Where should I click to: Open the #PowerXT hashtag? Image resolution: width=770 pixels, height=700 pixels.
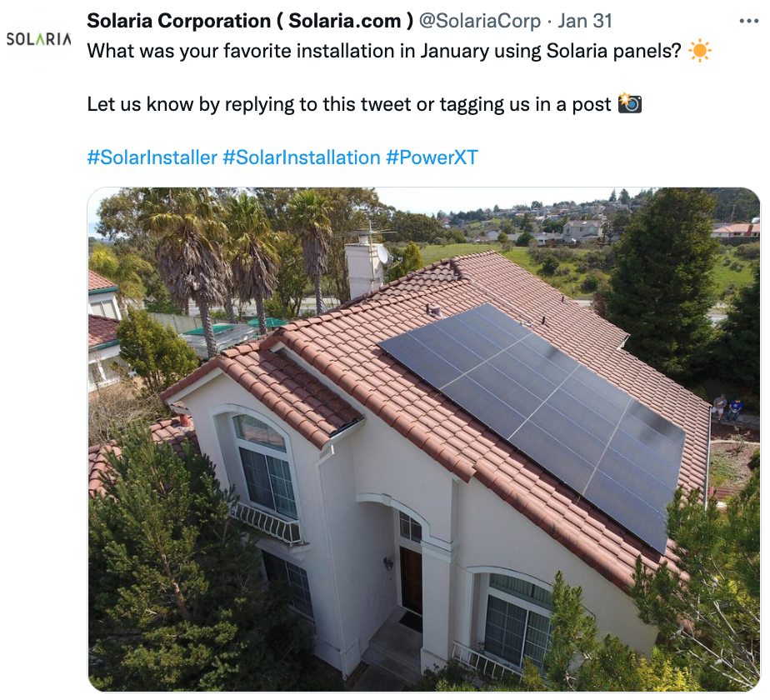coord(432,157)
